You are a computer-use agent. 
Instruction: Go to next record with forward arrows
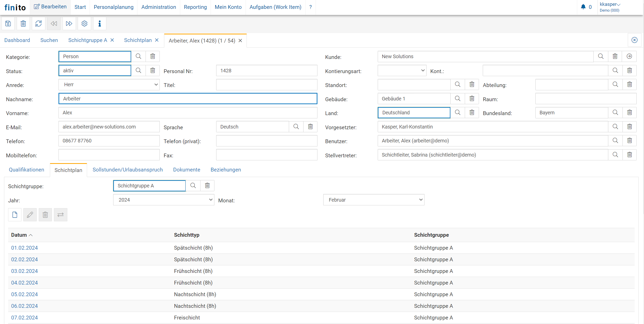pos(69,24)
